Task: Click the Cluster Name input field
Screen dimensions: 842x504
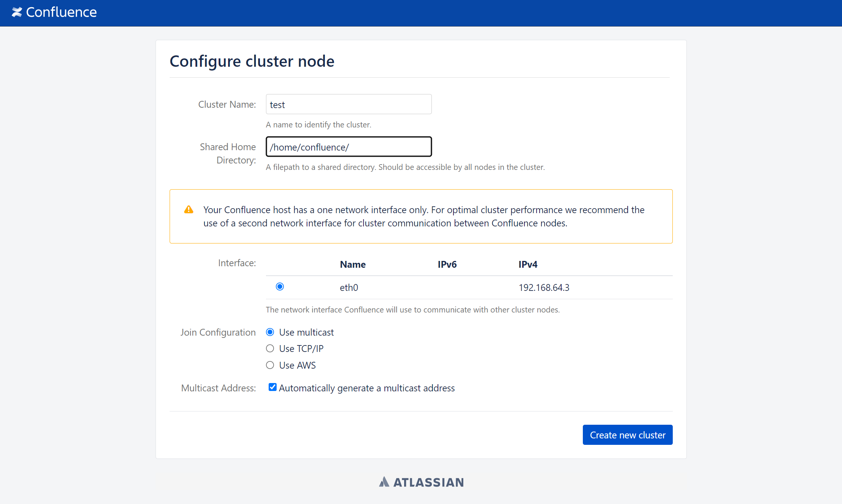Action: (x=348, y=104)
